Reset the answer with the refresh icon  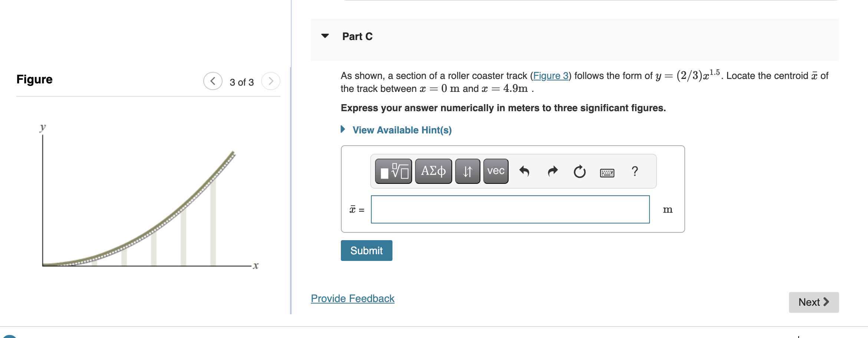[579, 172]
